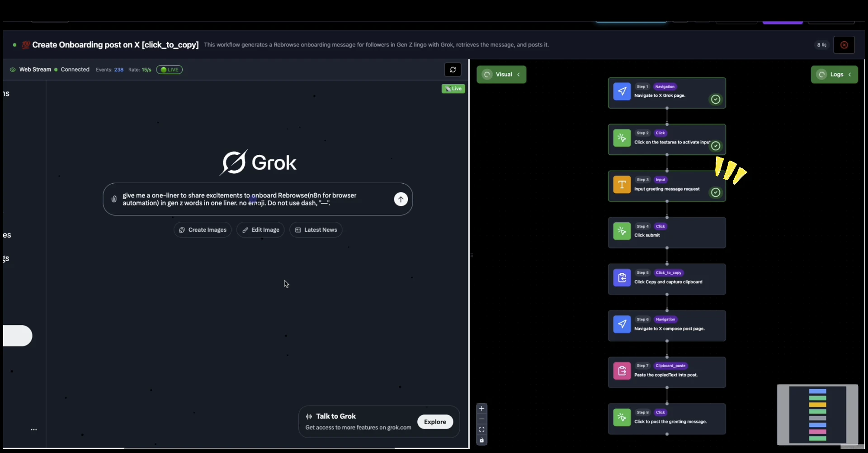Click the Connected status label

[75, 70]
